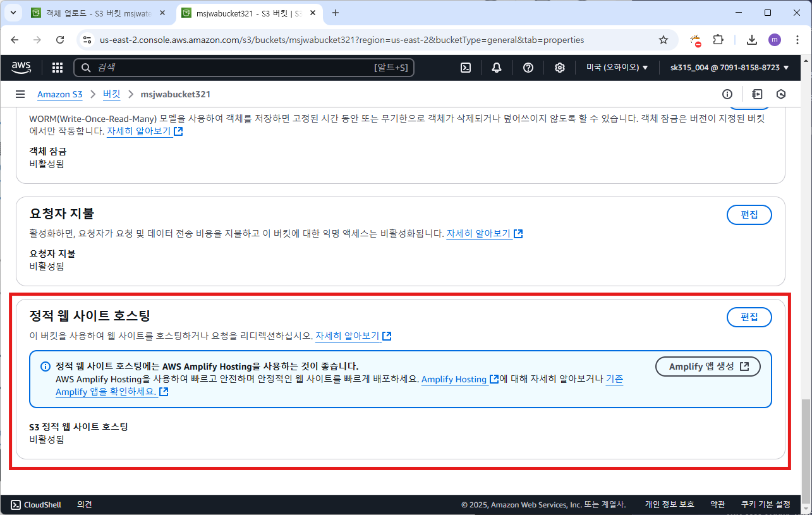Open Chrome downloads icon
812x515 pixels.
pyautogui.click(x=752, y=40)
